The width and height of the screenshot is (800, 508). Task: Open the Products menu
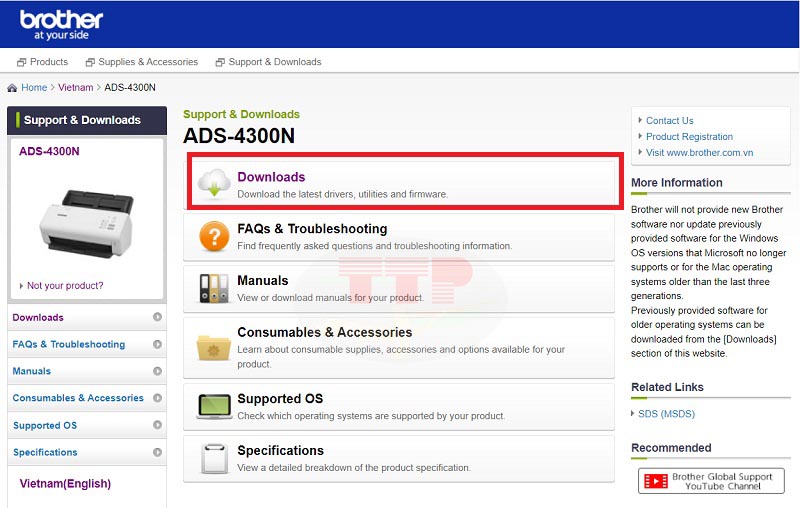pyautogui.click(x=48, y=62)
